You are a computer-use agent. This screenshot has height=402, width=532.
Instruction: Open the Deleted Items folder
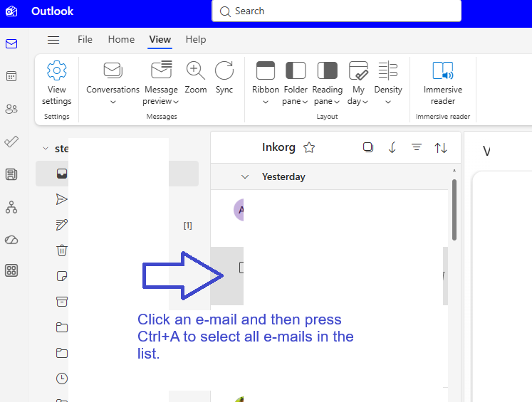coord(62,250)
